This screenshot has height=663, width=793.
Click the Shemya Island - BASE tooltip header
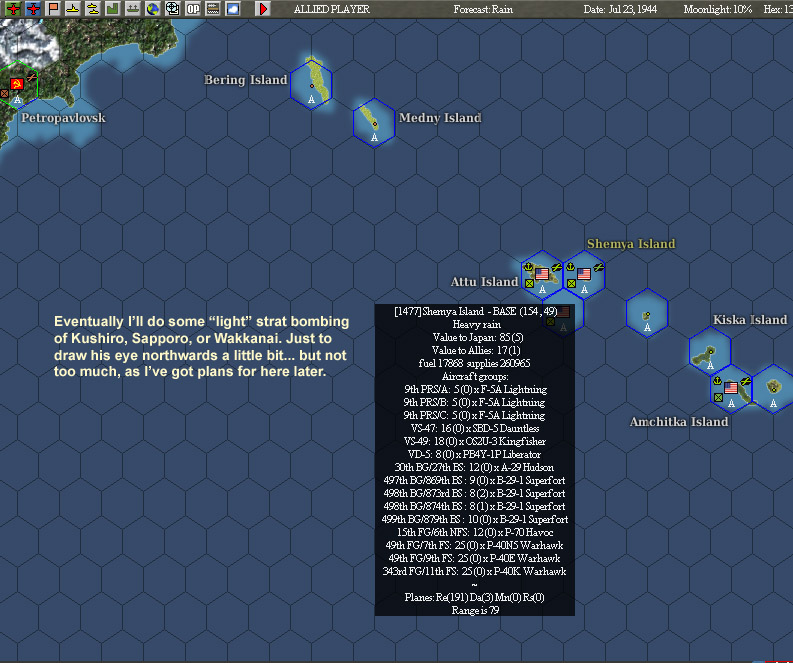[475, 311]
